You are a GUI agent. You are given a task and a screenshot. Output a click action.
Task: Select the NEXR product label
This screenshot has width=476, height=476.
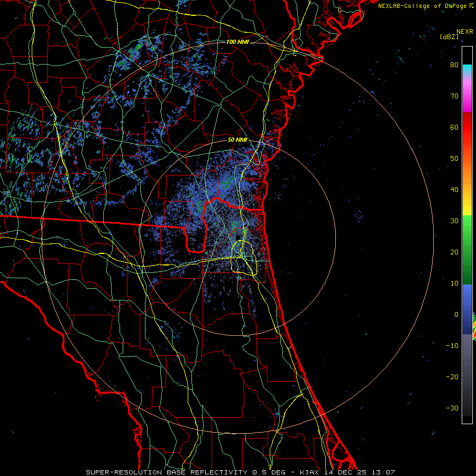coord(465,32)
